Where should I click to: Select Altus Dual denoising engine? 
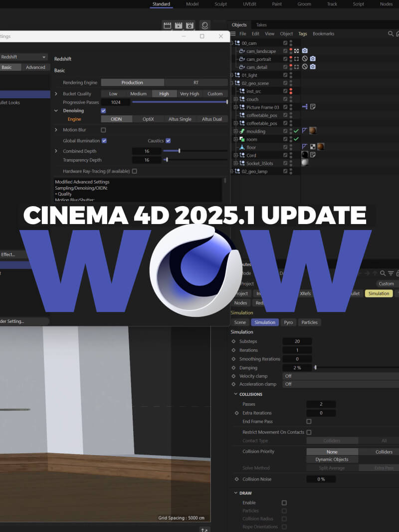[x=212, y=119]
